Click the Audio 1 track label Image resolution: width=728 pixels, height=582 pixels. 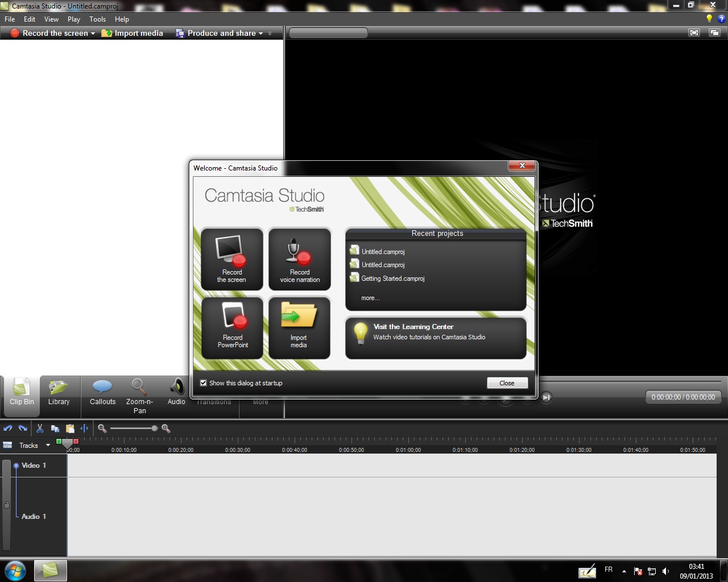34,517
